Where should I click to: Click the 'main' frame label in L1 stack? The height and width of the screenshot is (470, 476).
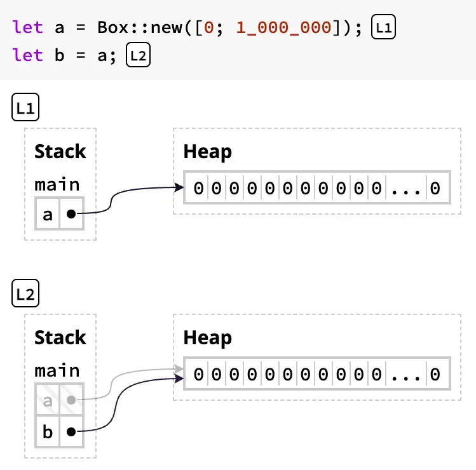(x=57, y=185)
